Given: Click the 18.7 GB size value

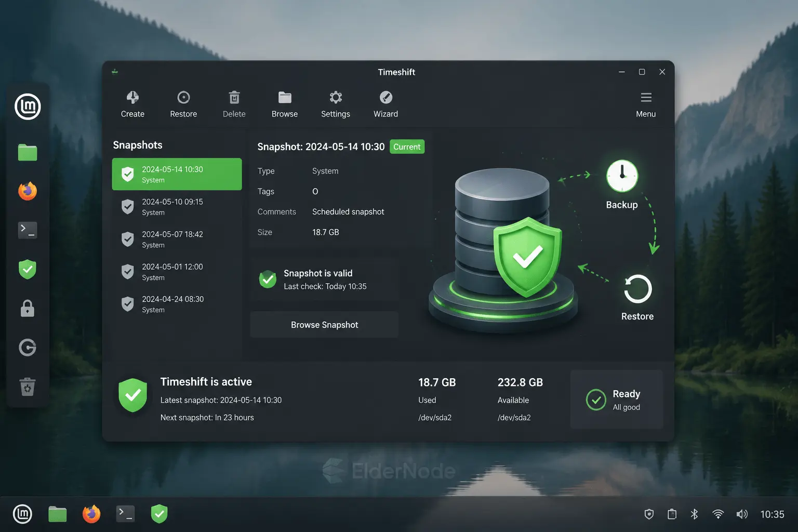Looking at the screenshot, I should tap(325, 232).
